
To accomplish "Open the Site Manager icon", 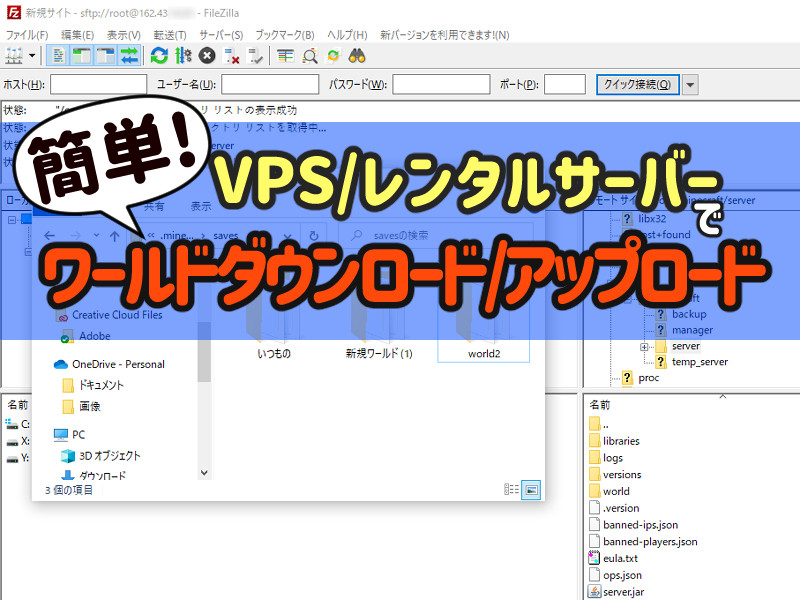I will point(14,56).
